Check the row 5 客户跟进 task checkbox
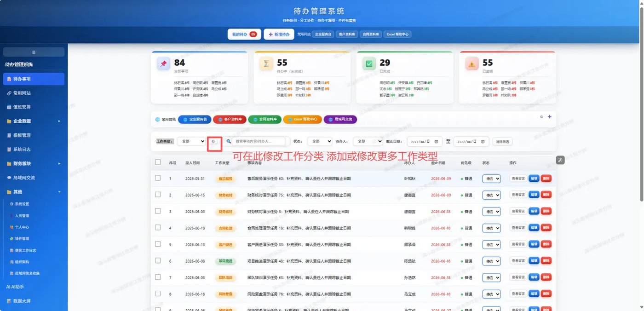The image size is (644, 311). 158,244
